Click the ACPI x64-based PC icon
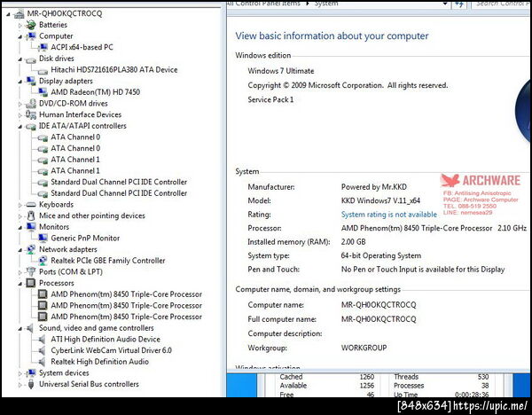The width and height of the screenshot is (532, 415). click(43, 47)
